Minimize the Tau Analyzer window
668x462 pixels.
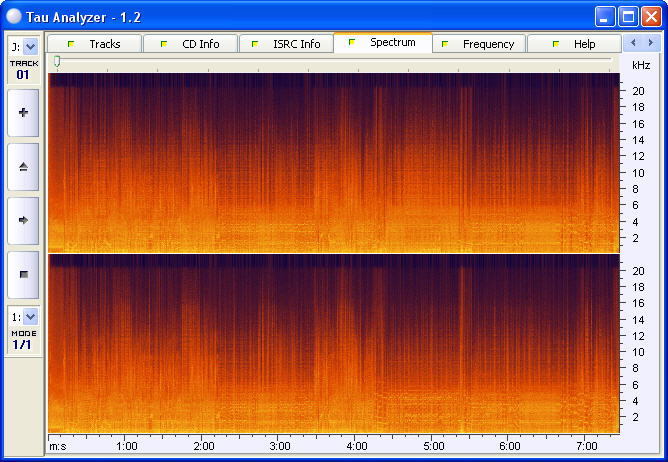605,17
